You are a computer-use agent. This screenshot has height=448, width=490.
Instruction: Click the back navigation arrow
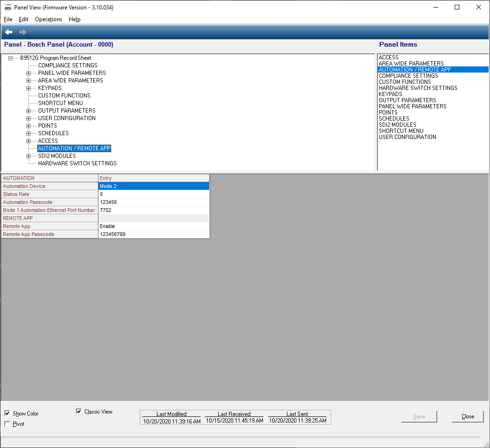(8, 32)
